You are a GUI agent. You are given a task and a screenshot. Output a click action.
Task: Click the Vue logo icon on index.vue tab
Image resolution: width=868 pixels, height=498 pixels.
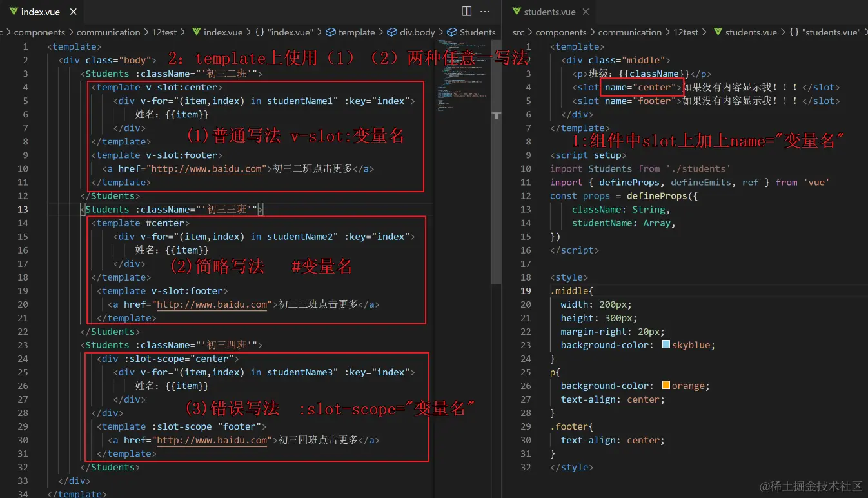[14, 12]
